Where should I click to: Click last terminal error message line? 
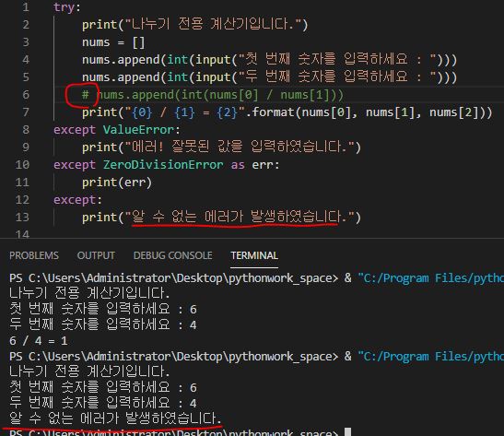click(x=115, y=418)
